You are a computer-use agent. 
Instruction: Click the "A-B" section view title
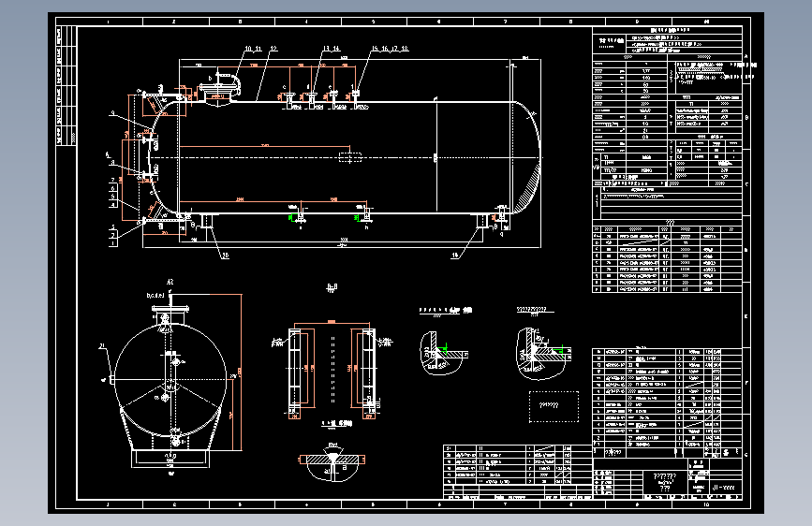332,286
